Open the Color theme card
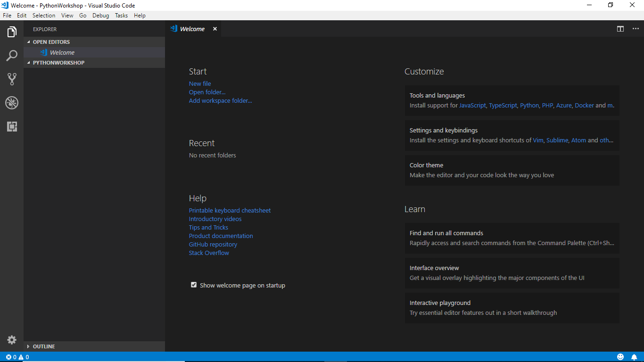The height and width of the screenshot is (362, 644). (x=512, y=170)
